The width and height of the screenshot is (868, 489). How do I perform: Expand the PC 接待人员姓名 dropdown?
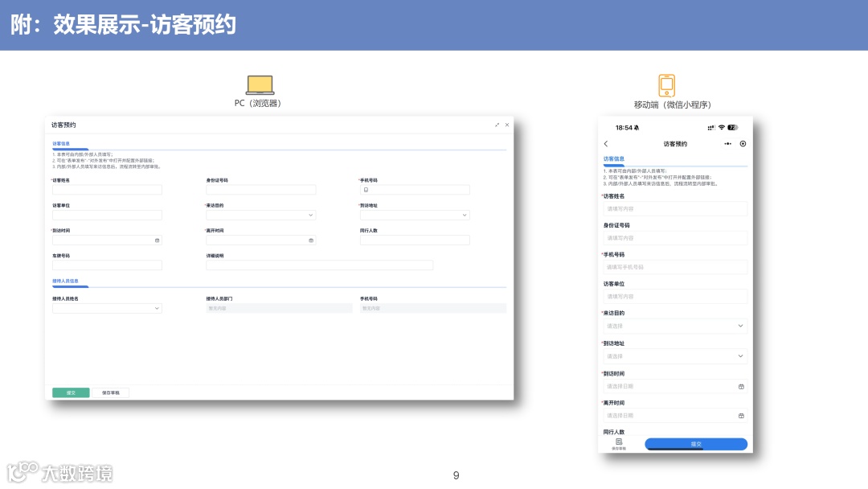pos(107,309)
